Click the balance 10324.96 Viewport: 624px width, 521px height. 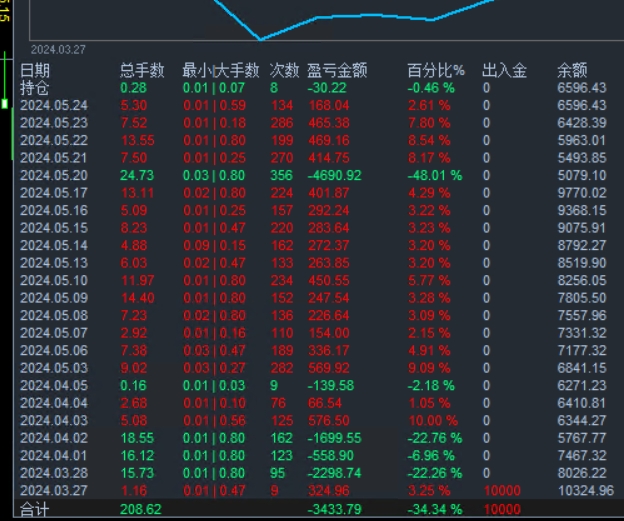pos(586,491)
